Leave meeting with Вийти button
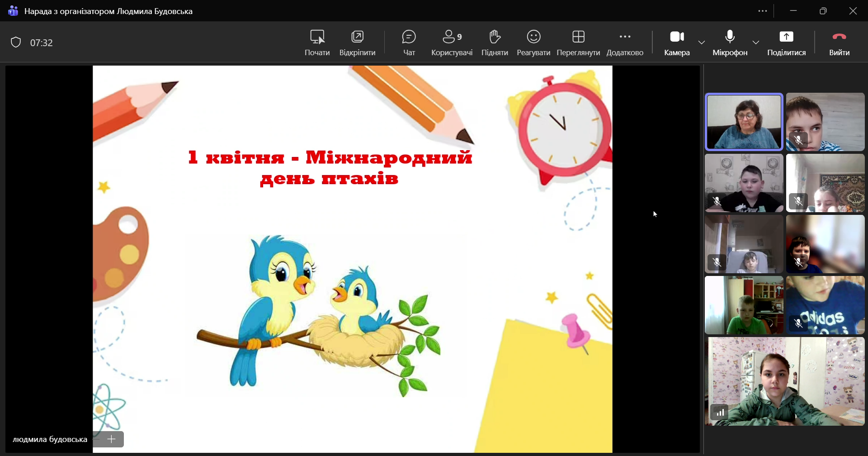 (839, 43)
